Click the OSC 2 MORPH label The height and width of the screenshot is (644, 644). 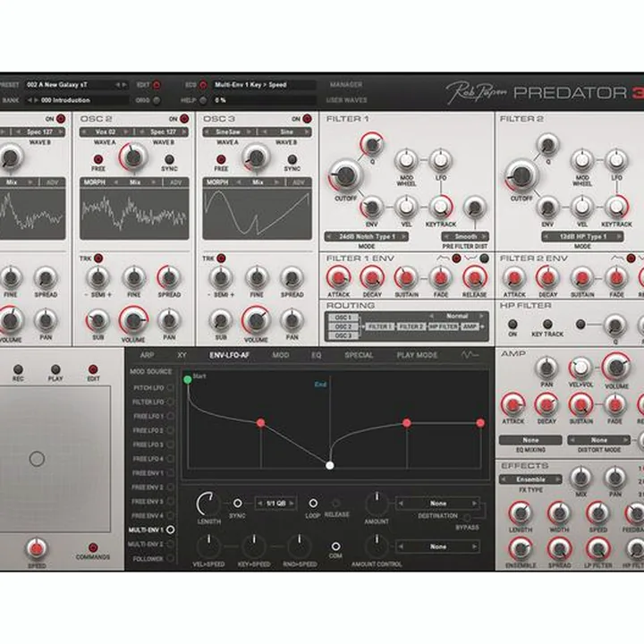tap(95, 182)
